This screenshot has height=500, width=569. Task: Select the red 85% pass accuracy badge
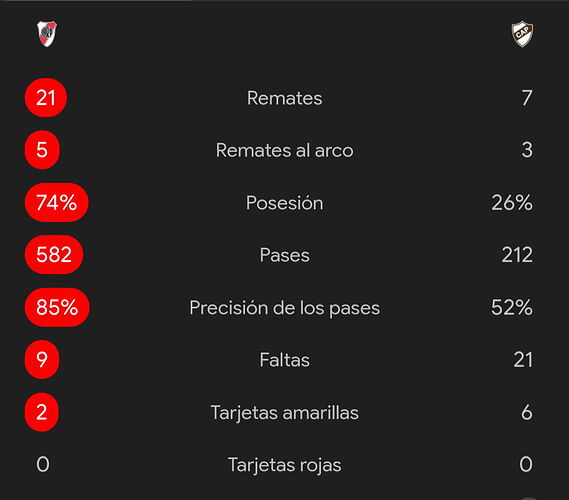(57, 307)
